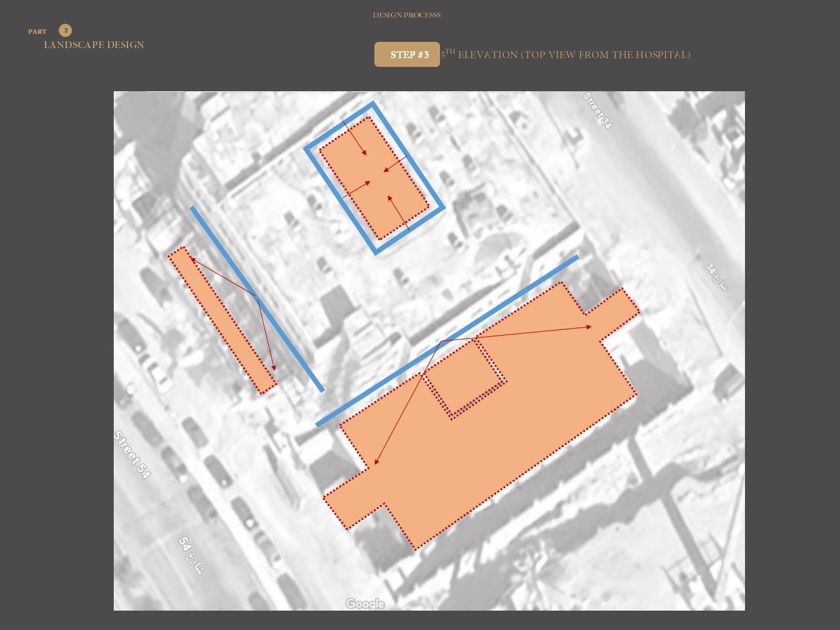Select the English Street 34 map label
Image resolution: width=840 pixels, height=630 pixels.
(x=597, y=111)
